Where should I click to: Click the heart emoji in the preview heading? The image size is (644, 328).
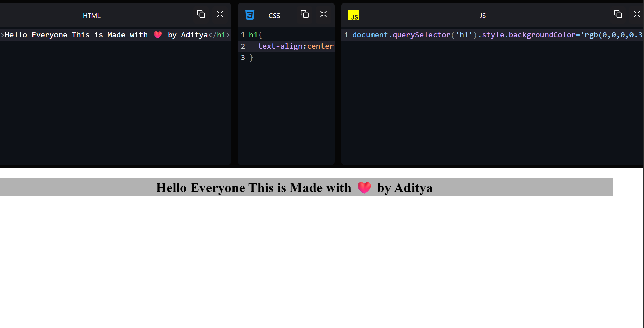click(364, 187)
